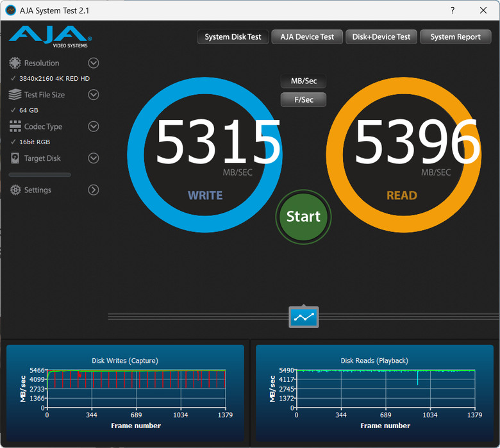Close the AJA System Test window

(483, 10)
